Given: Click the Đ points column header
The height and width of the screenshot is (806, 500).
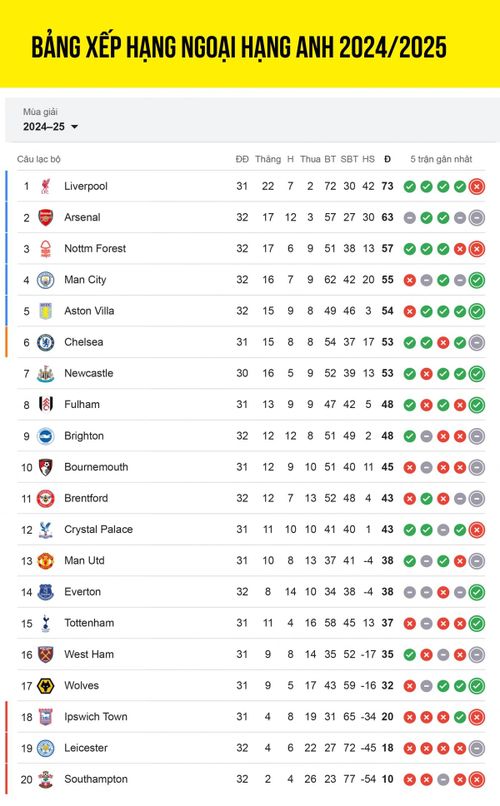Looking at the screenshot, I should [387, 159].
